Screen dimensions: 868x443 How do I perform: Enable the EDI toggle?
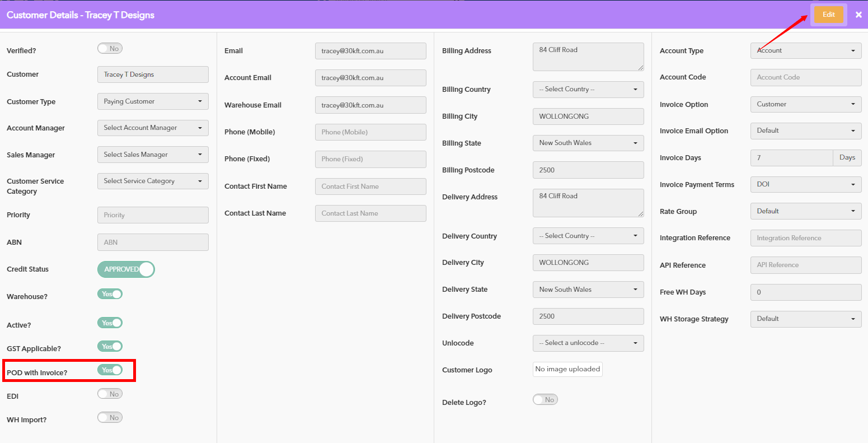pos(110,394)
